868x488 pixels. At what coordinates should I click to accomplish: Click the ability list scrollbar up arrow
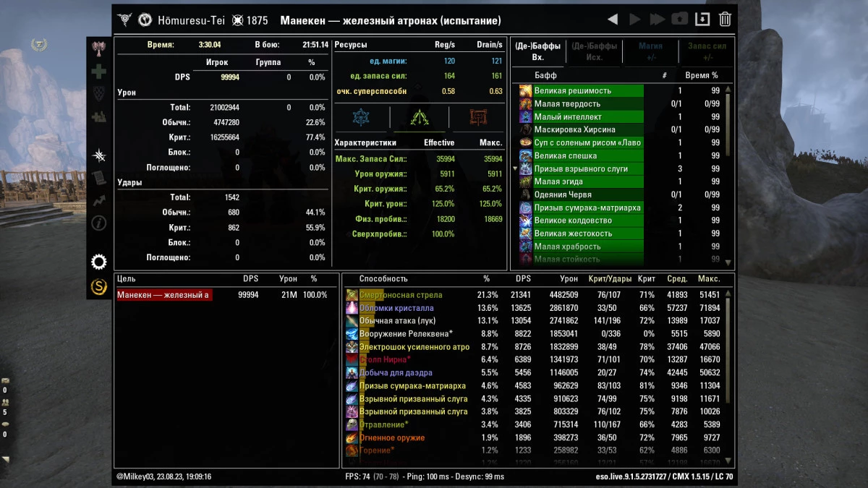click(x=728, y=294)
